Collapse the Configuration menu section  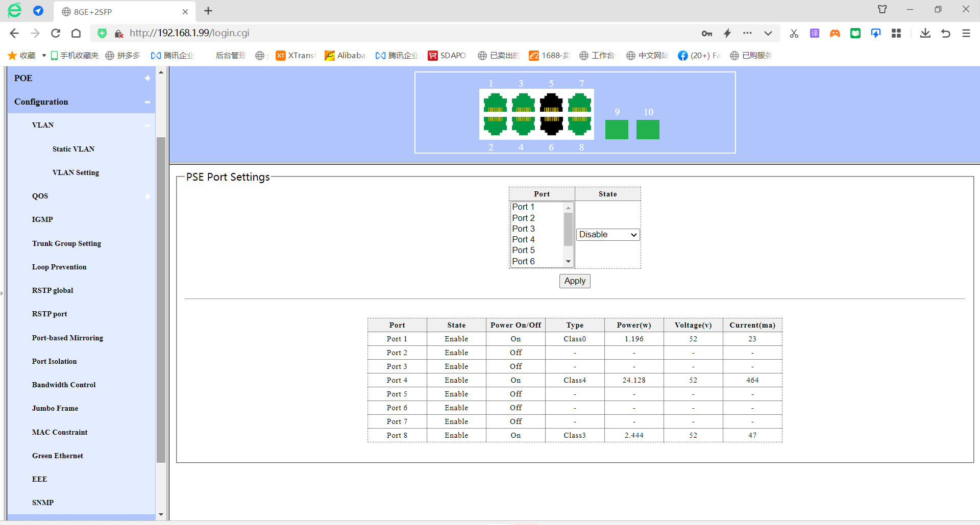pos(148,102)
